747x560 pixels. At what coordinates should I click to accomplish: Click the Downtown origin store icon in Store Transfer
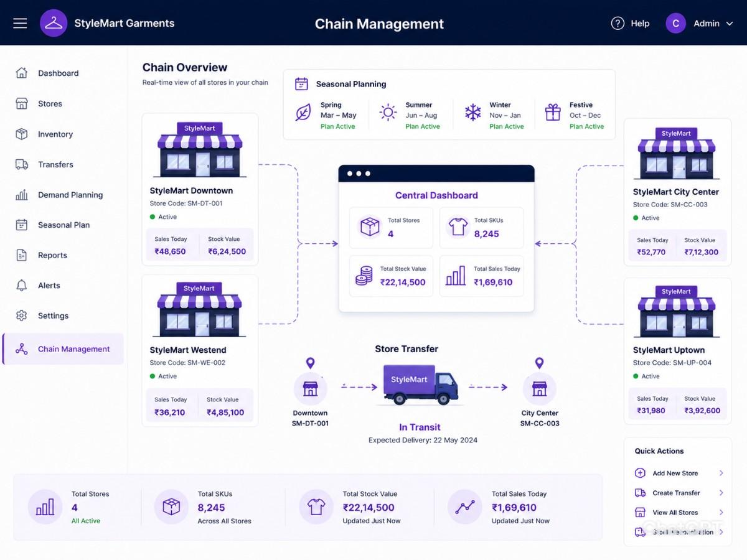(x=310, y=389)
